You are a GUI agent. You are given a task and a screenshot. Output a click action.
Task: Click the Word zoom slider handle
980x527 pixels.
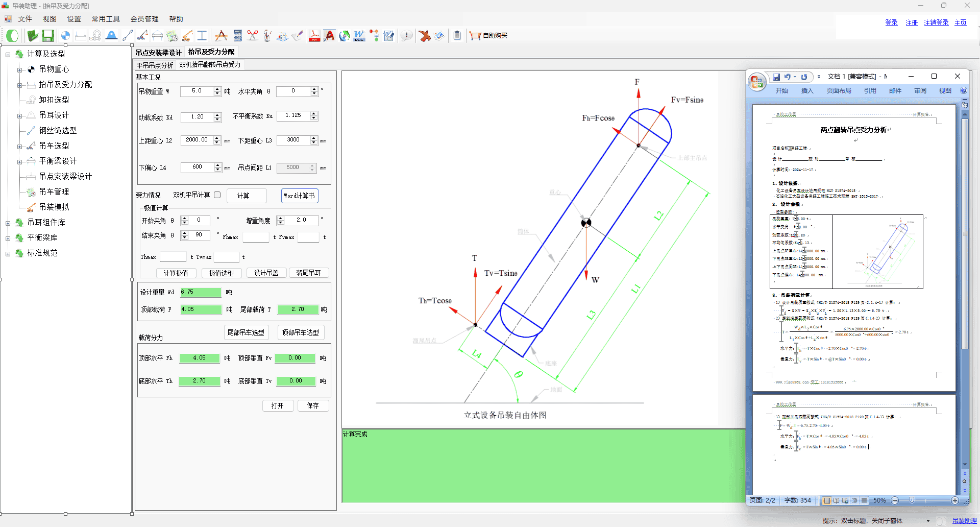[x=912, y=500]
